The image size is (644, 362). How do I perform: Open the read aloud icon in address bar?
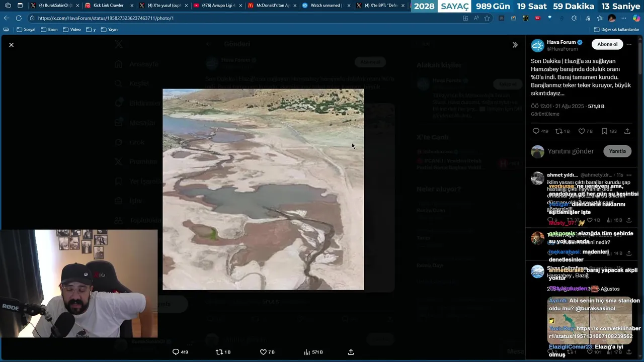[x=476, y=18]
